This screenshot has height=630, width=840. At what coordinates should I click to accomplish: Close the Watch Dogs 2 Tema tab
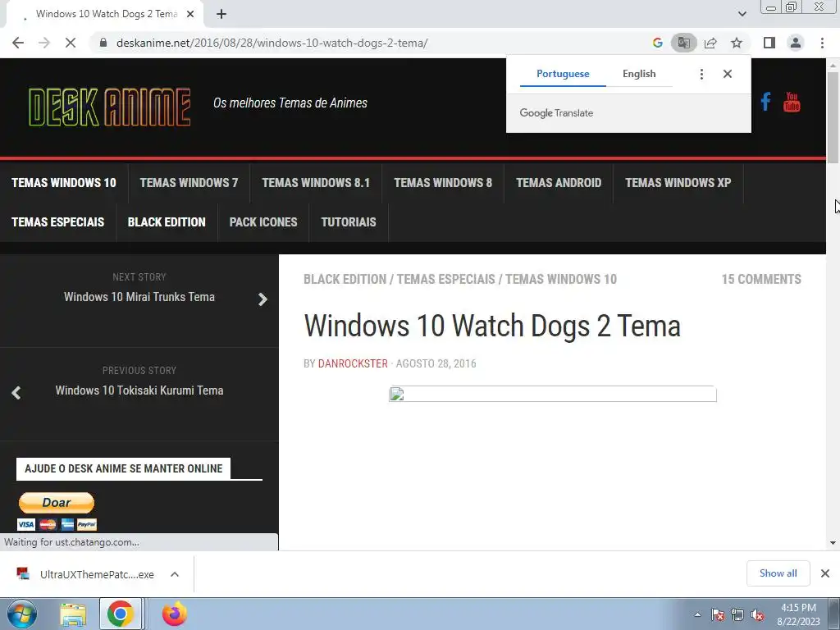coord(190,14)
